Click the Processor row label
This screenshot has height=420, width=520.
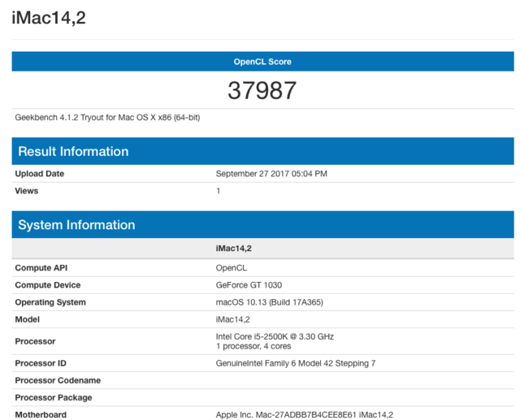35,341
